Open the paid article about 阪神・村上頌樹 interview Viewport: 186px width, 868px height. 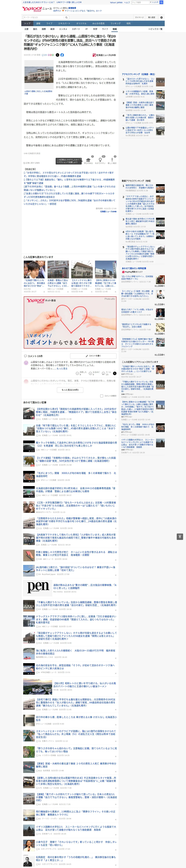tap(137, 294)
